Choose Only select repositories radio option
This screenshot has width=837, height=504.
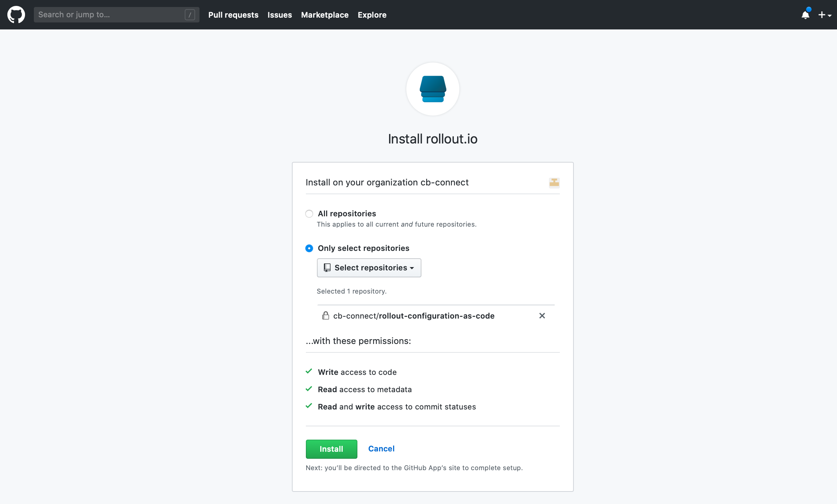309,248
